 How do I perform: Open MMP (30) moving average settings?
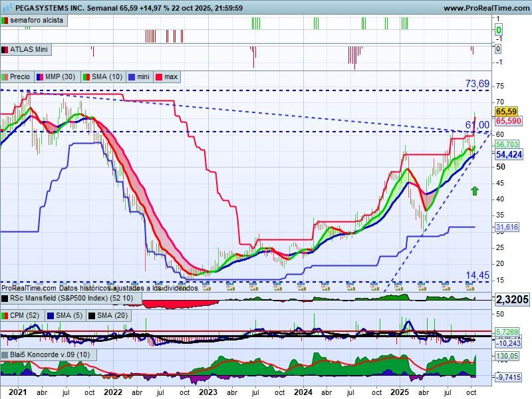(57, 76)
